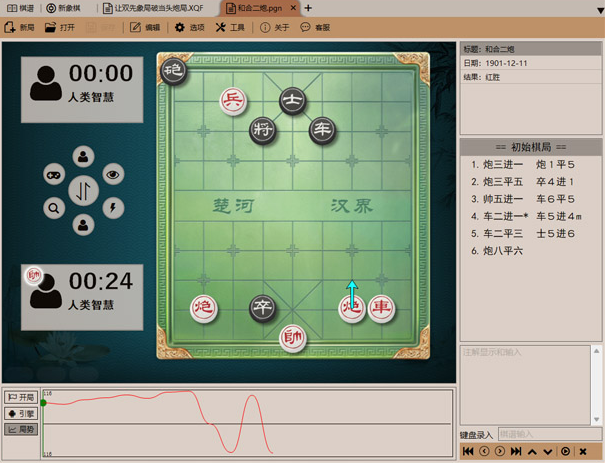This screenshot has width=605, height=463.
Task: Open the tab list dropdown arrow
Action: pyautogui.click(x=599, y=9)
